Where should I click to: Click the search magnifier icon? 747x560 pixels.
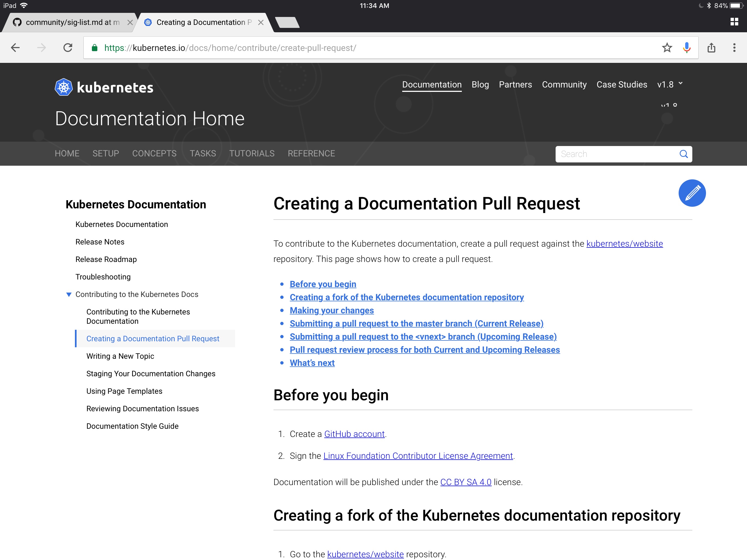[684, 154]
